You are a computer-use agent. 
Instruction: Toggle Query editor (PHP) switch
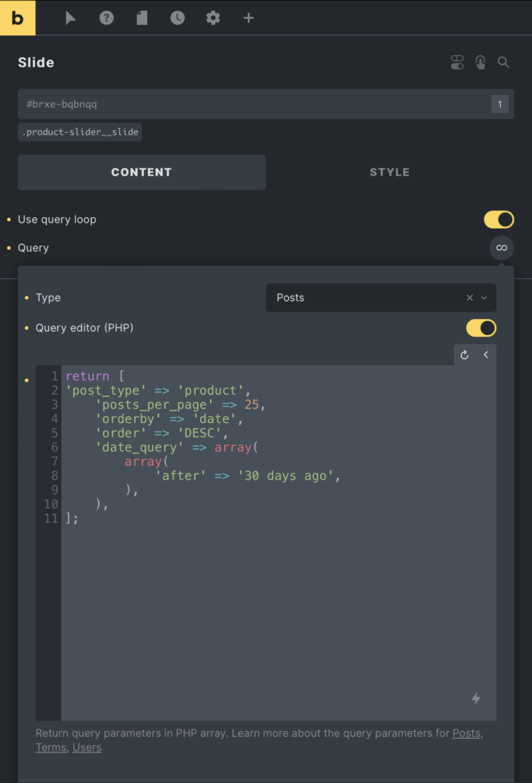click(x=481, y=328)
